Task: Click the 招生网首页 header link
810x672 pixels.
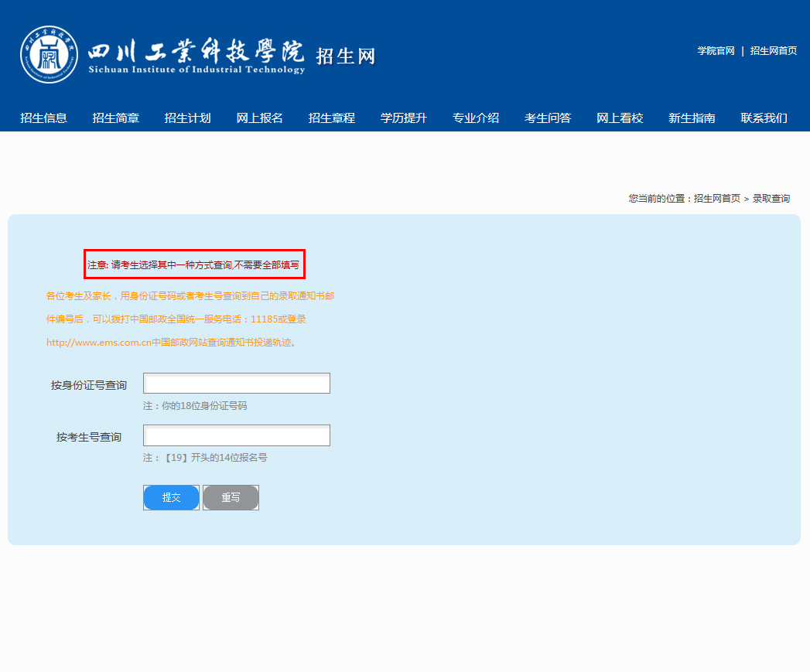Action: 774,51
